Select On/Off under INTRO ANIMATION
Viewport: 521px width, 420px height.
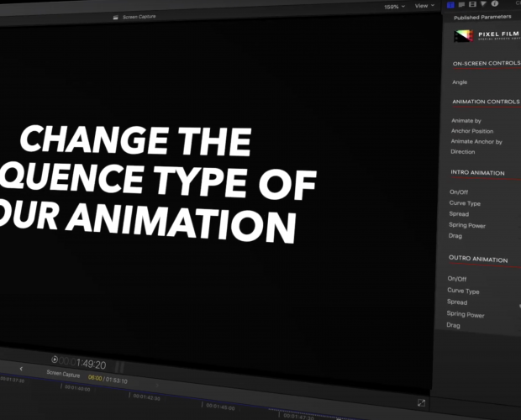459,192
